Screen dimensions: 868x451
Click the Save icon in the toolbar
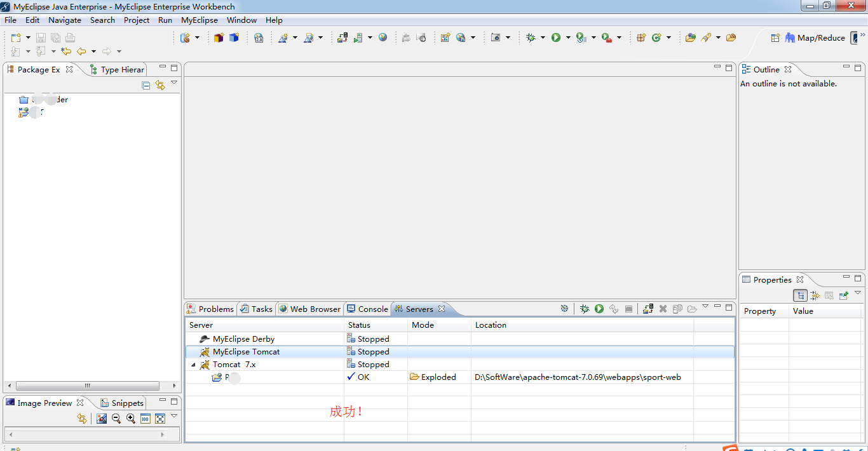click(x=41, y=38)
